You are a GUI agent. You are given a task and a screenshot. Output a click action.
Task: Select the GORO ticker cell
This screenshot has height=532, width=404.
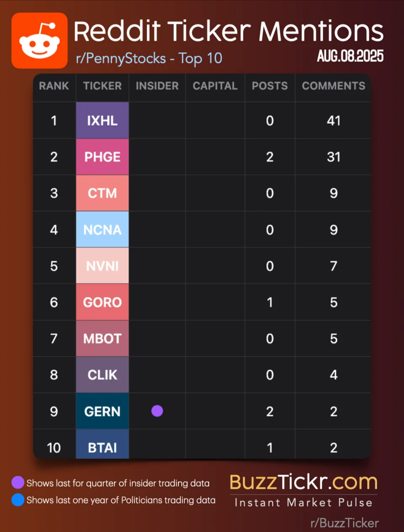pyautogui.click(x=102, y=302)
